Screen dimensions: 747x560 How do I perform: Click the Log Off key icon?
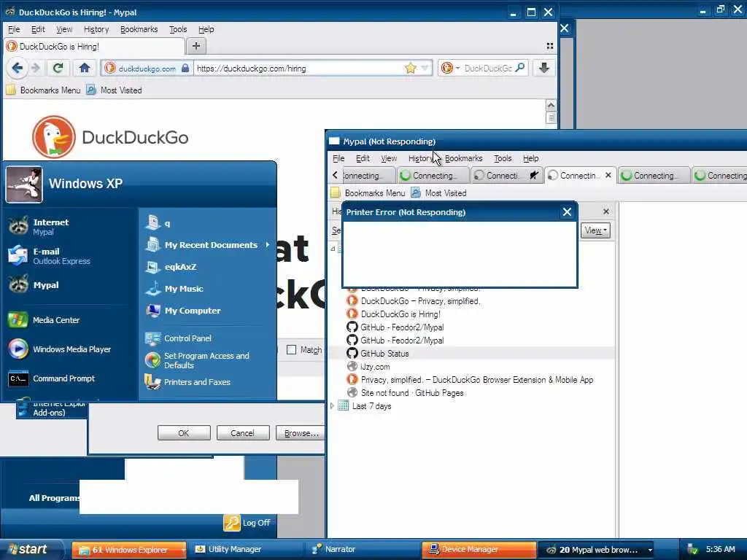pos(232,522)
